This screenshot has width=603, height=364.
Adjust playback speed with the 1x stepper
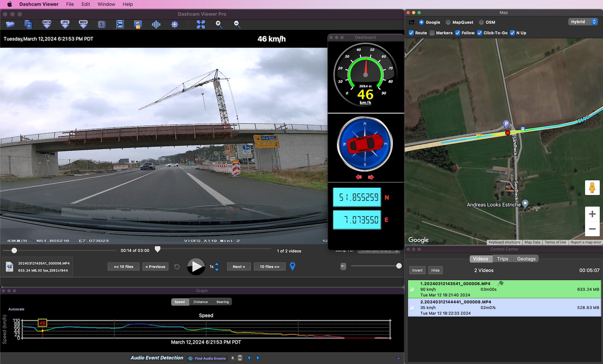point(217,267)
